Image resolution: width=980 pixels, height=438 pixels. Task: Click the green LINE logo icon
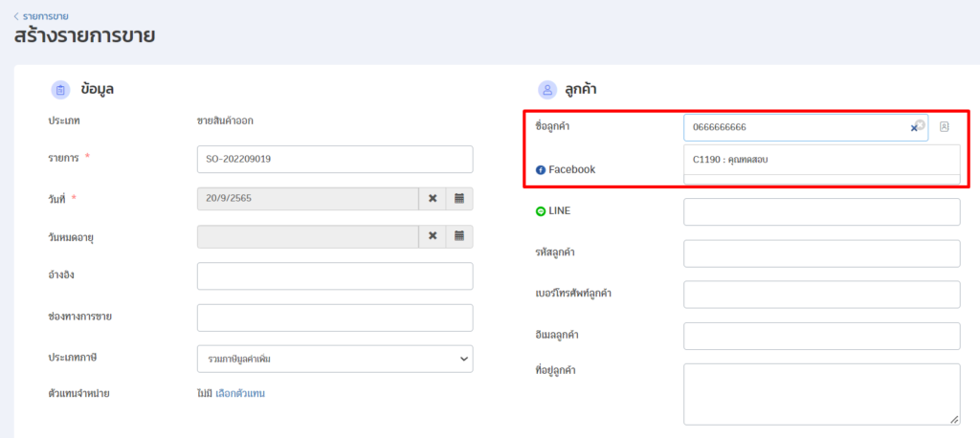tap(540, 211)
